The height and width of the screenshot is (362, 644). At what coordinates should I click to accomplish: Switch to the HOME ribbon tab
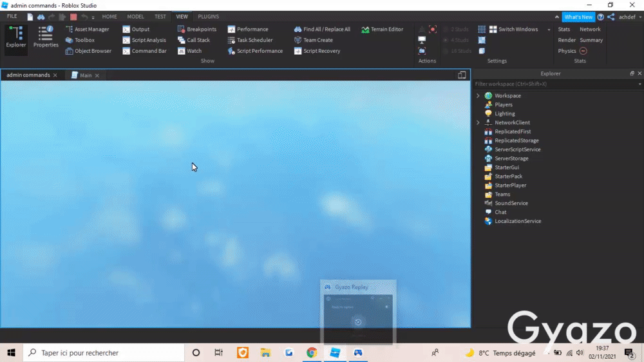(x=109, y=17)
